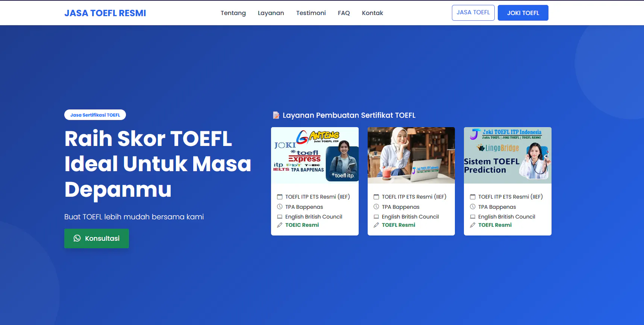Click the calendar icon in the TOEIC Resmi card

280,197
